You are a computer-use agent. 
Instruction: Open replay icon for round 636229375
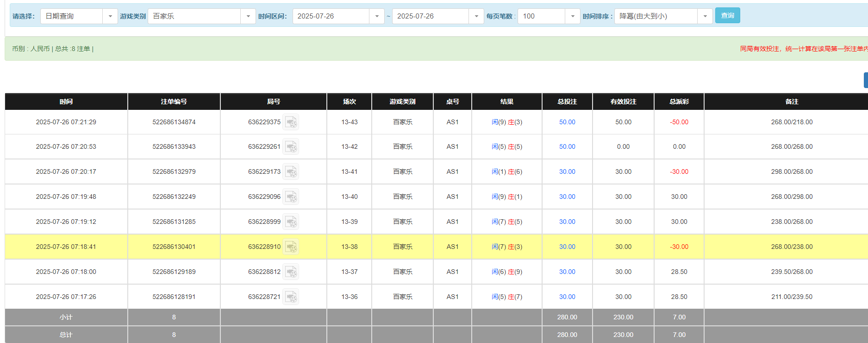pyautogui.click(x=291, y=122)
